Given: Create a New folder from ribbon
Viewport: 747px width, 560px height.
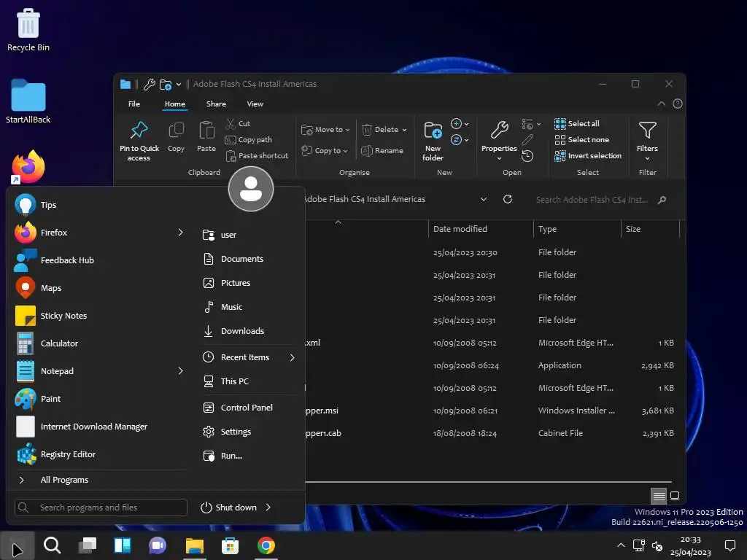Looking at the screenshot, I should coord(433,141).
